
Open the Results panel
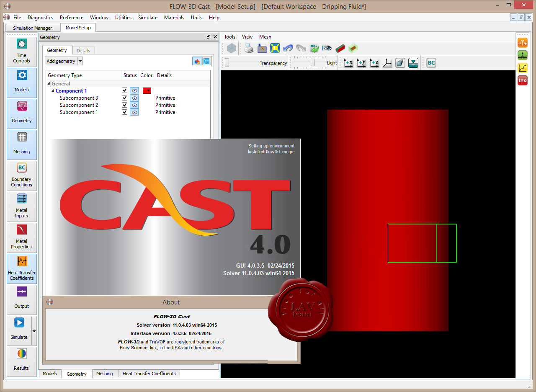pos(21,361)
